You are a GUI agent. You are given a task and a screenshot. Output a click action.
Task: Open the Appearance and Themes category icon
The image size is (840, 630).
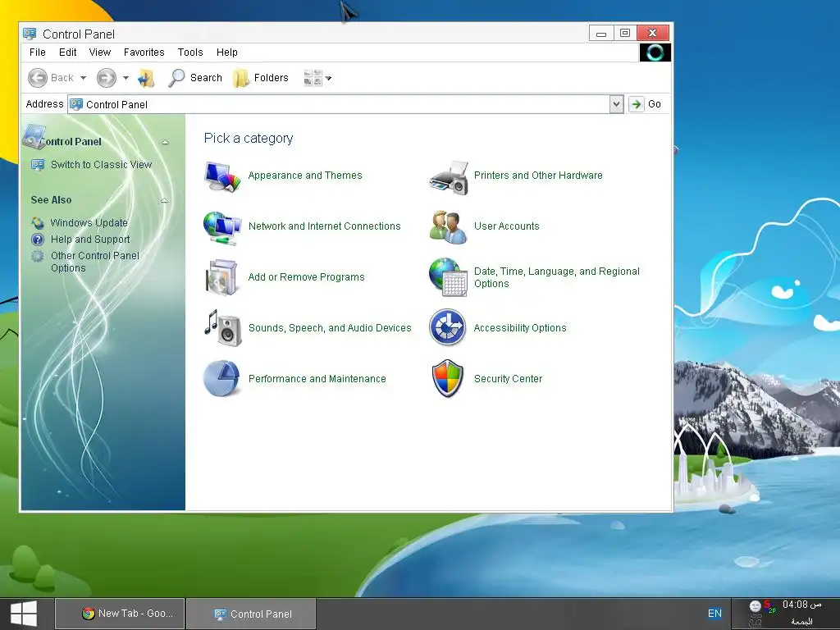(x=222, y=176)
